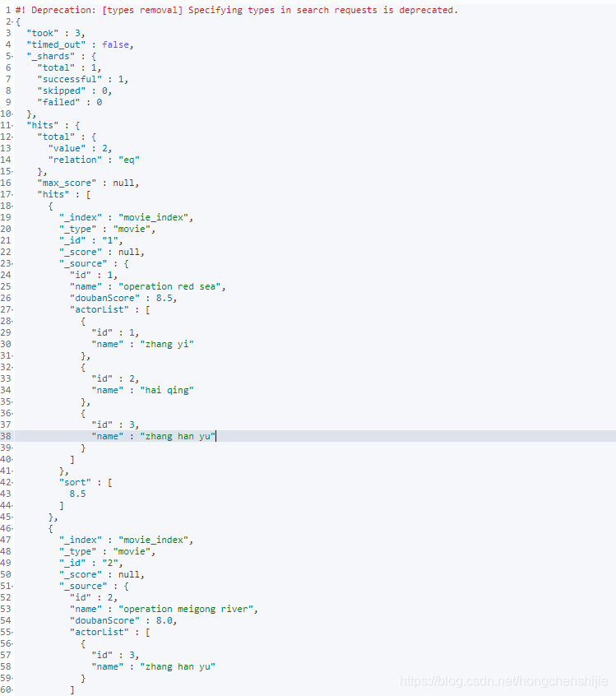
Task: Fold second hit object at line 46
Action: coord(12,529)
